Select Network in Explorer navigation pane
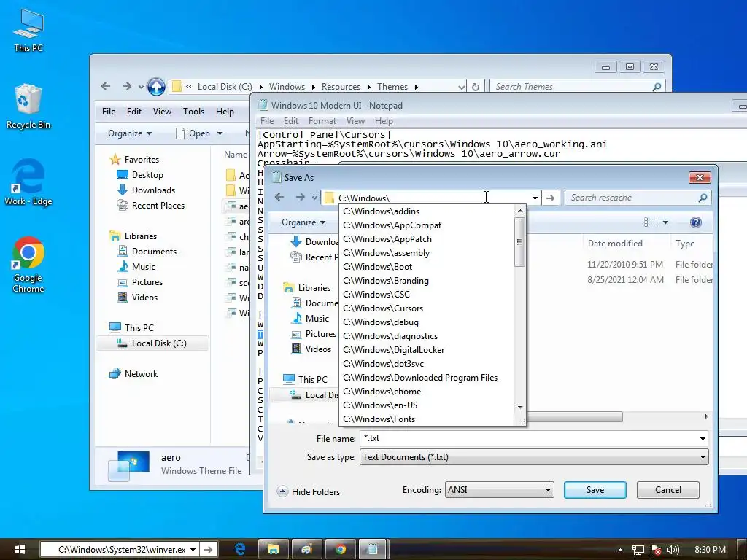747x560 pixels. click(x=133, y=374)
